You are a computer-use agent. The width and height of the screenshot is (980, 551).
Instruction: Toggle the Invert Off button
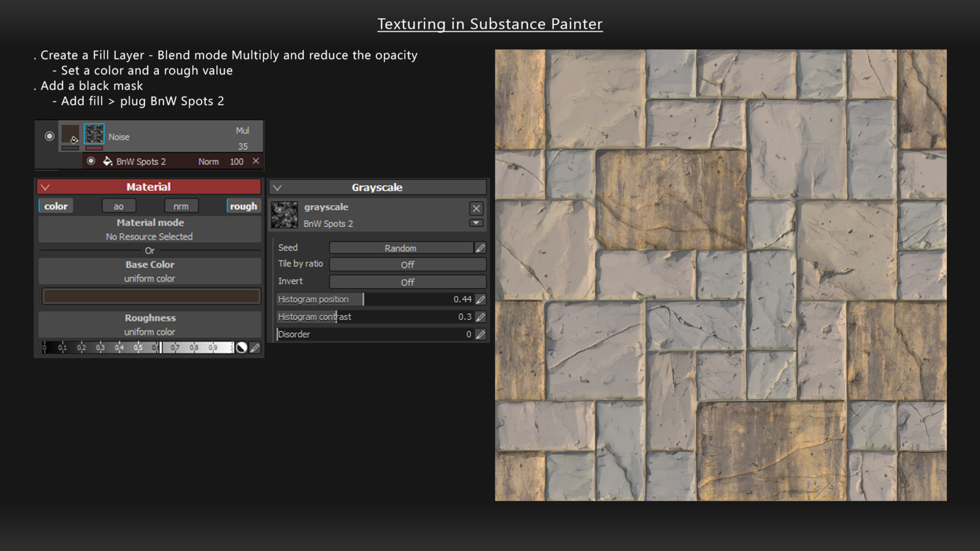[x=407, y=282]
